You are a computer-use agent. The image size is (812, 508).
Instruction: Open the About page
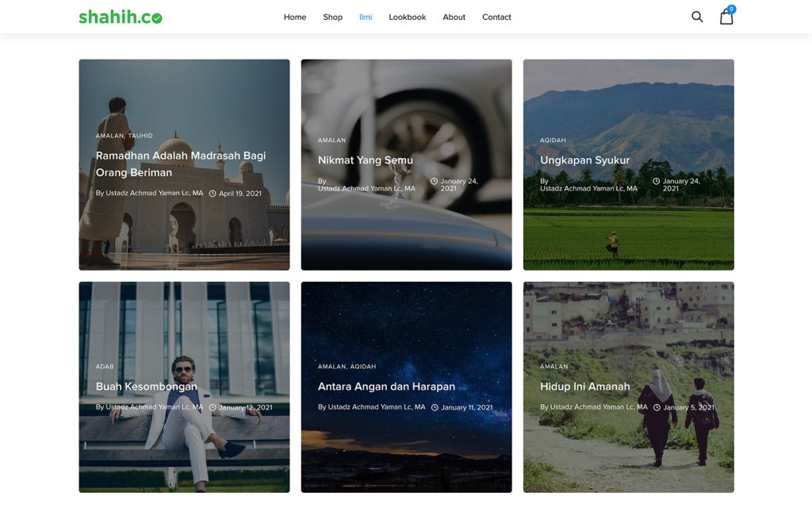[454, 17]
